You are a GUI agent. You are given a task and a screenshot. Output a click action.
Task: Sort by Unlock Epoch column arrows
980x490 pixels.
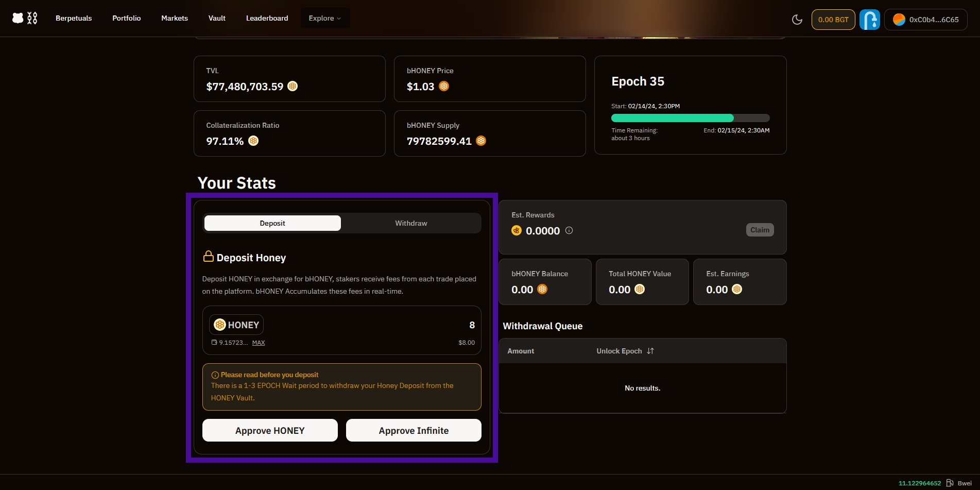pos(650,351)
